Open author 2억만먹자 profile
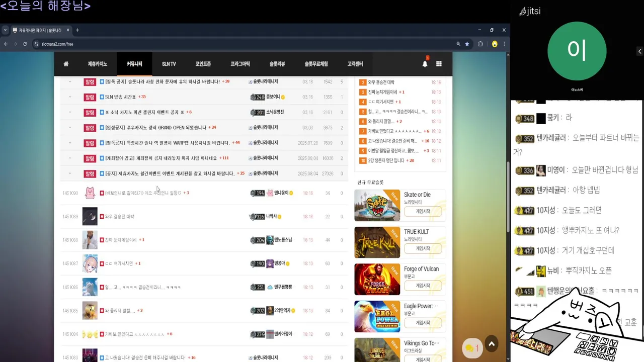Screen dimensions: 644x362 coord(282,311)
